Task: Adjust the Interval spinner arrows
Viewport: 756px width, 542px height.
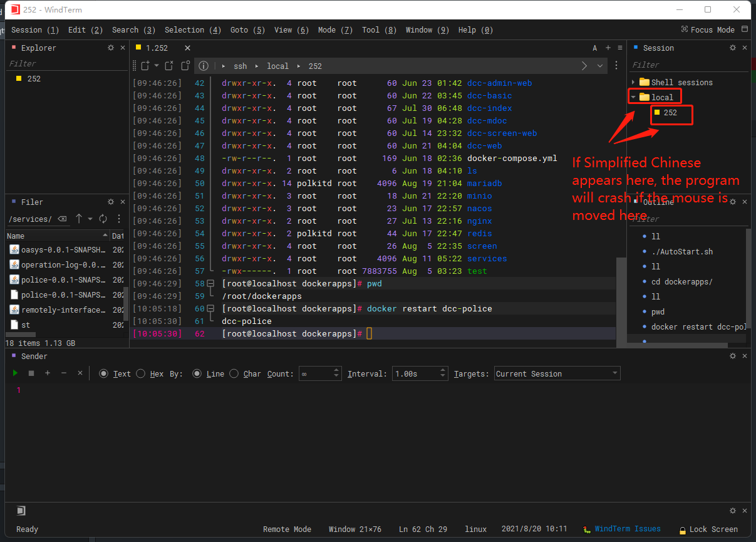Action: point(443,373)
